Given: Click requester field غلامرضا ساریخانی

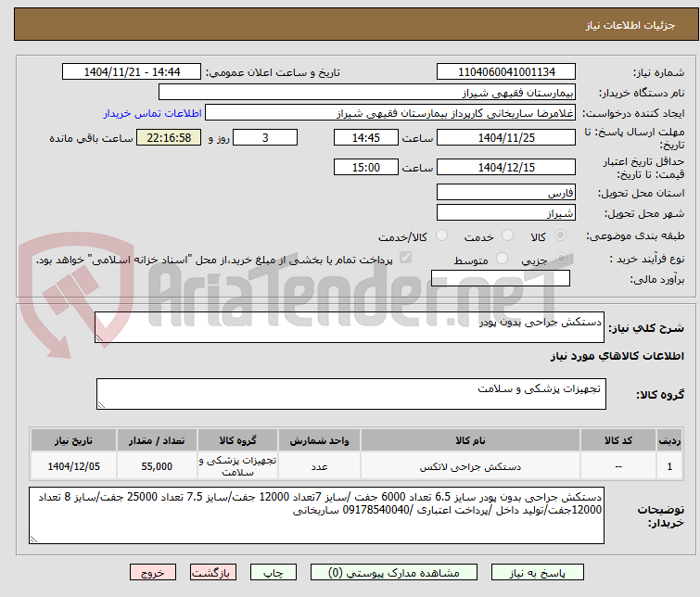Looking at the screenshot, I should 390,113.
